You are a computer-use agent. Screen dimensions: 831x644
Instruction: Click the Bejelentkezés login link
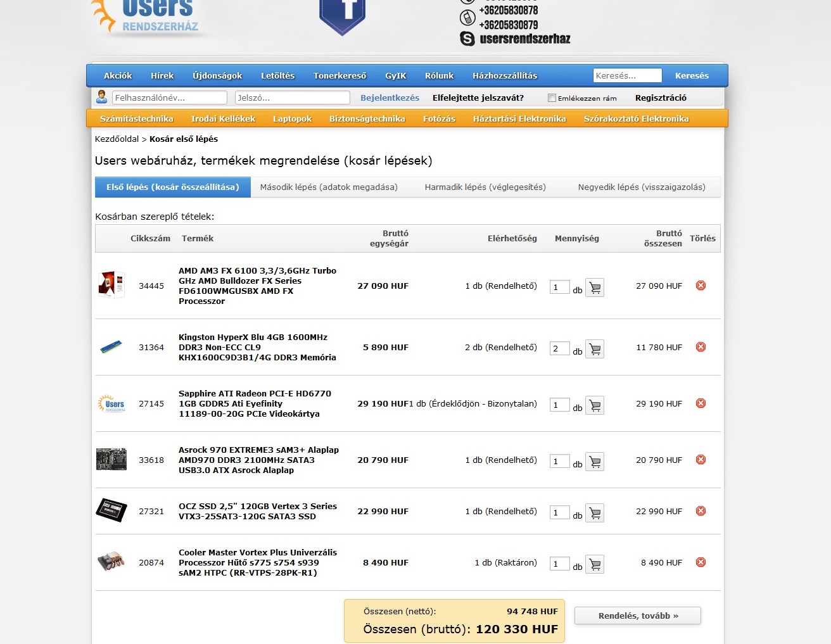(x=390, y=98)
